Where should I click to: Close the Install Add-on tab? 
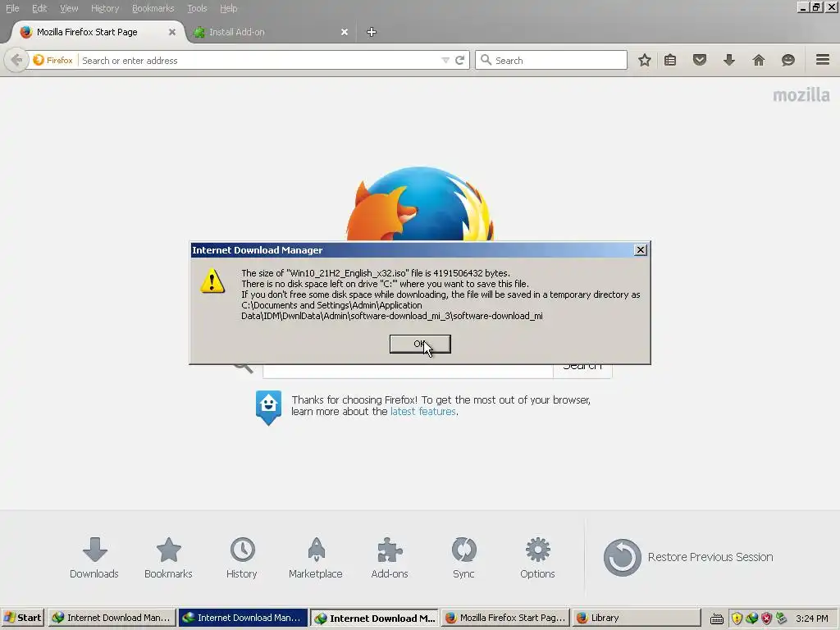click(x=345, y=32)
